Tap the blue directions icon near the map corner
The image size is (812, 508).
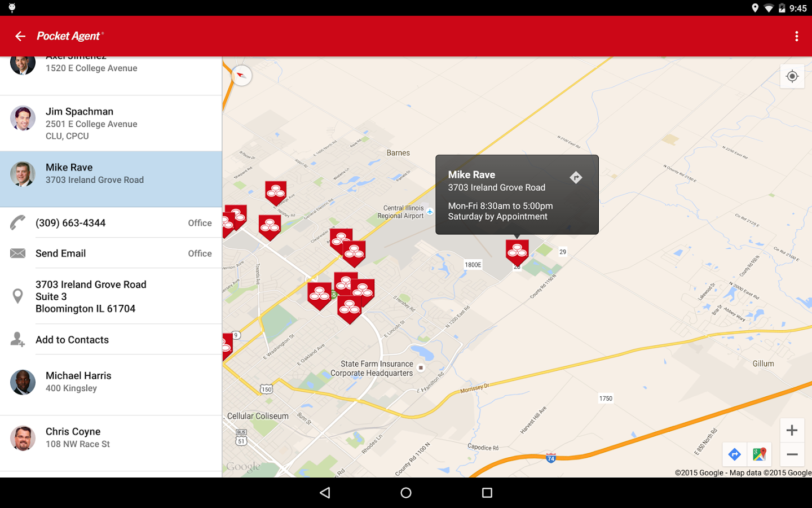(734, 454)
